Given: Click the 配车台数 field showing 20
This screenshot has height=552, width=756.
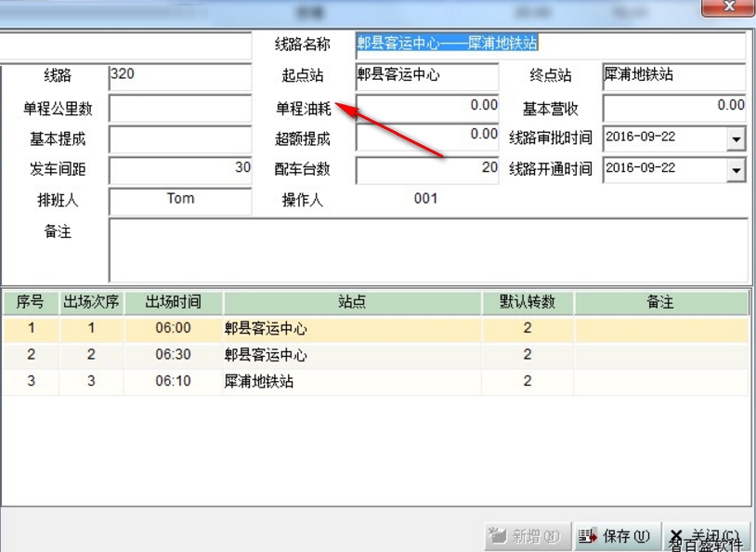Looking at the screenshot, I should 427,170.
